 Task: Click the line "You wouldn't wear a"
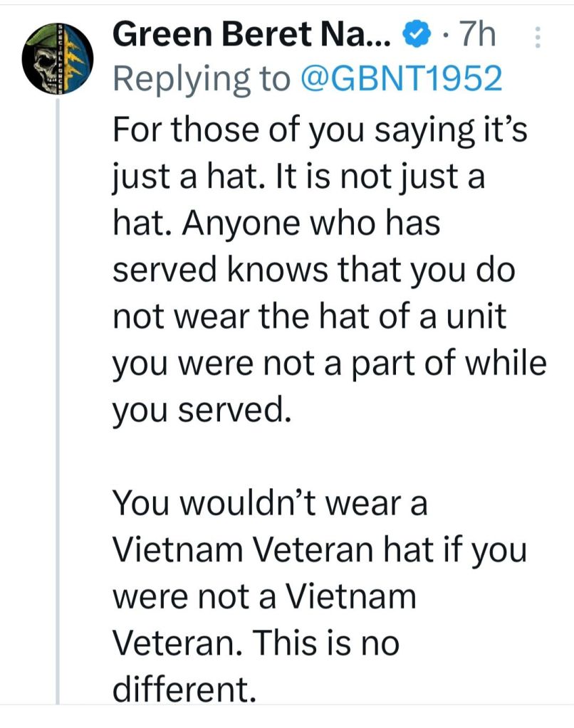coord(271,505)
